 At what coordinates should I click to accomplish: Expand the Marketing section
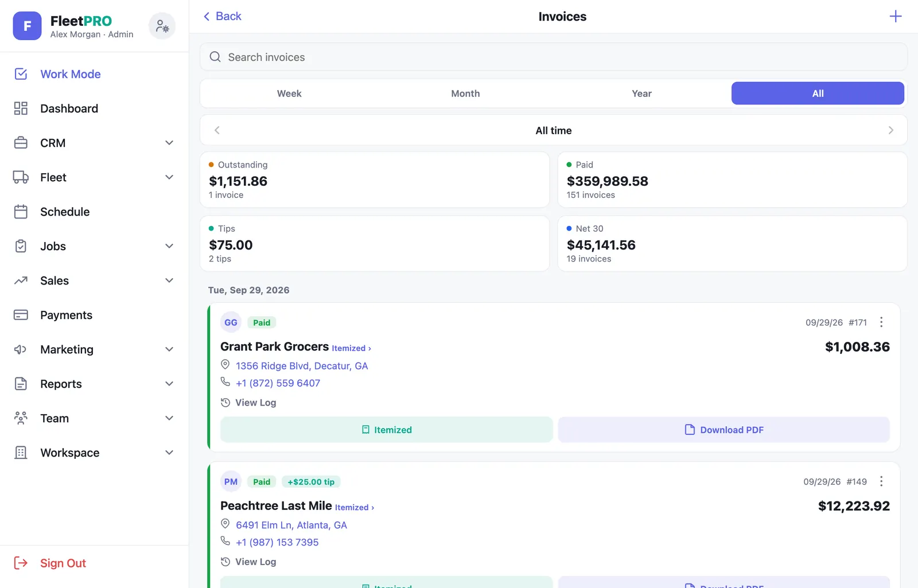point(169,349)
